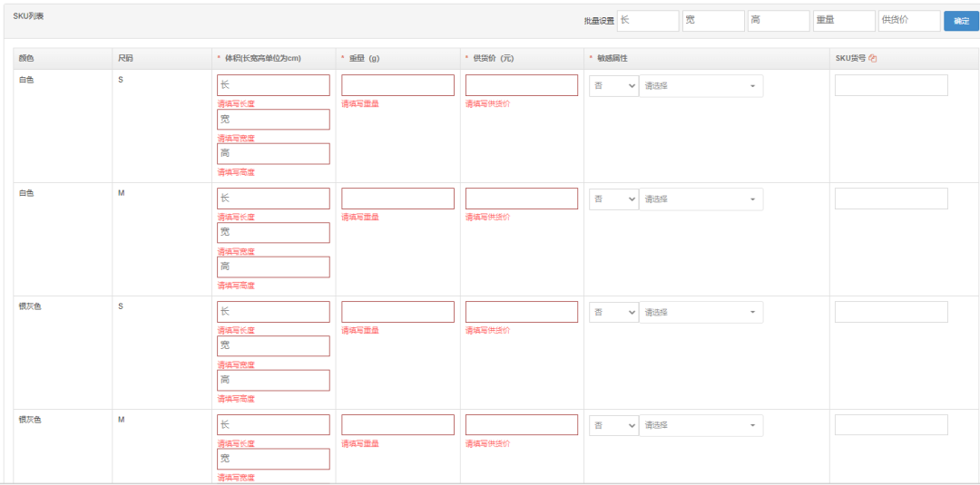This screenshot has width=980, height=485.
Task: Expand the 请选择 dropdown in 银灰色 S row
Action: point(701,312)
